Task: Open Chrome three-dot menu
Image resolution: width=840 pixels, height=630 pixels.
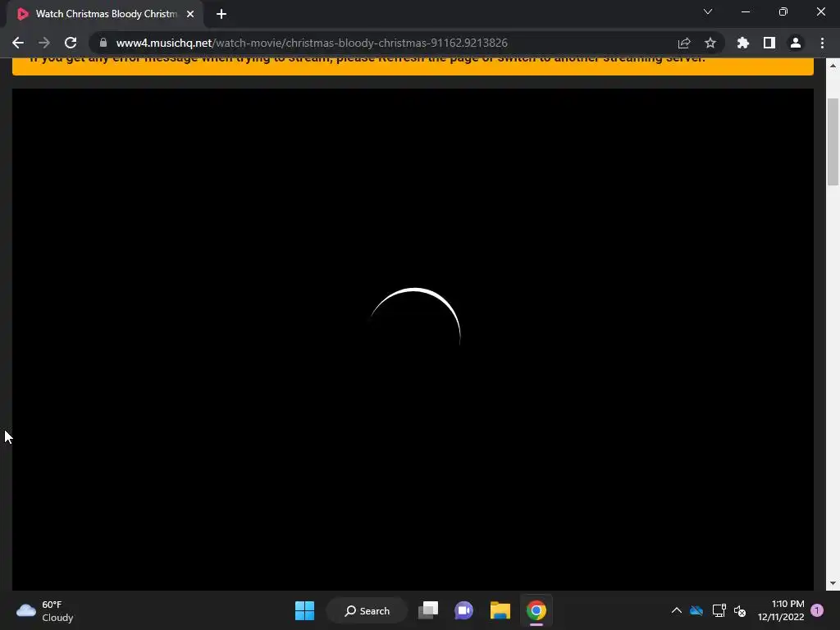Action: tap(822, 43)
